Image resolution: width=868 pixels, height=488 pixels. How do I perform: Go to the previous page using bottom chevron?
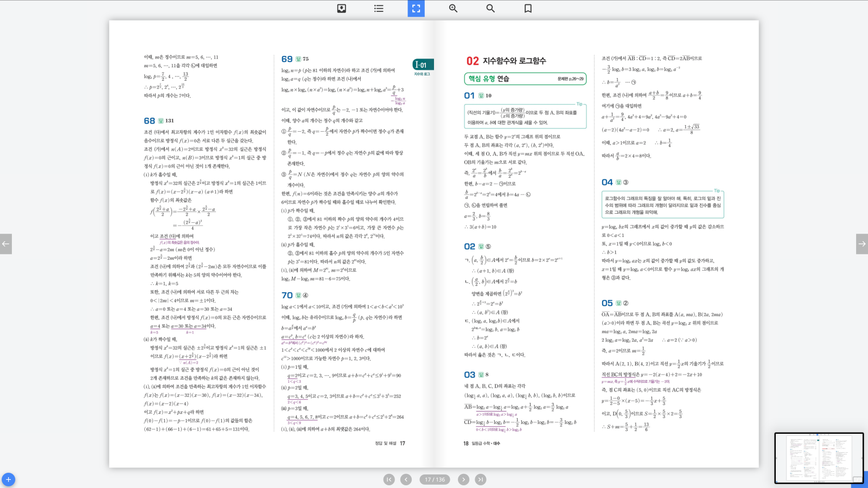[x=406, y=479]
